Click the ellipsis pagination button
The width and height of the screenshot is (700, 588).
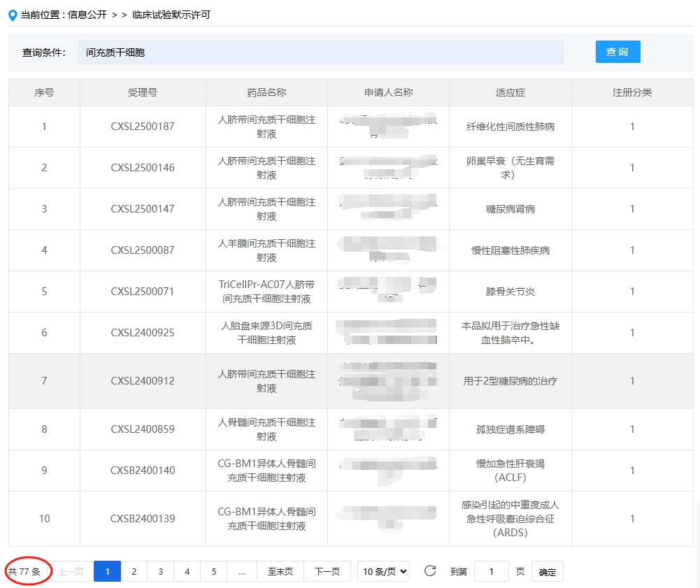tap(241, 571)
